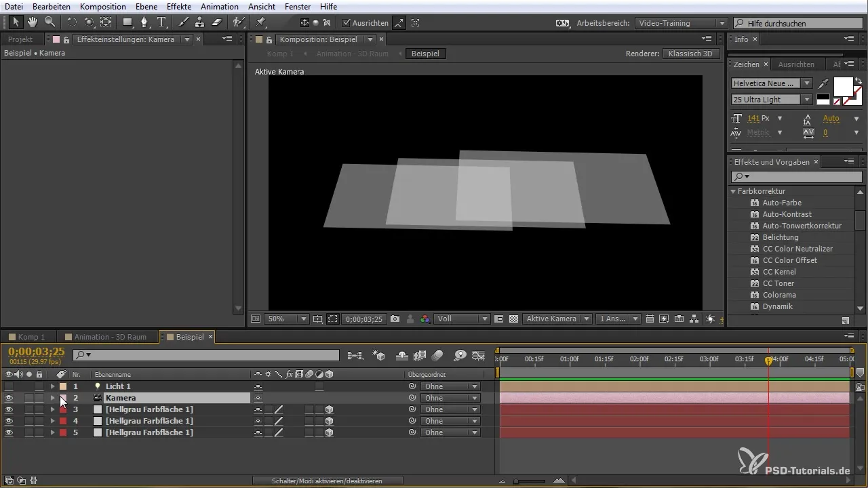Select the Rotation tool
The width and height of the screenshot is (868, 488).
click(72, 22)
